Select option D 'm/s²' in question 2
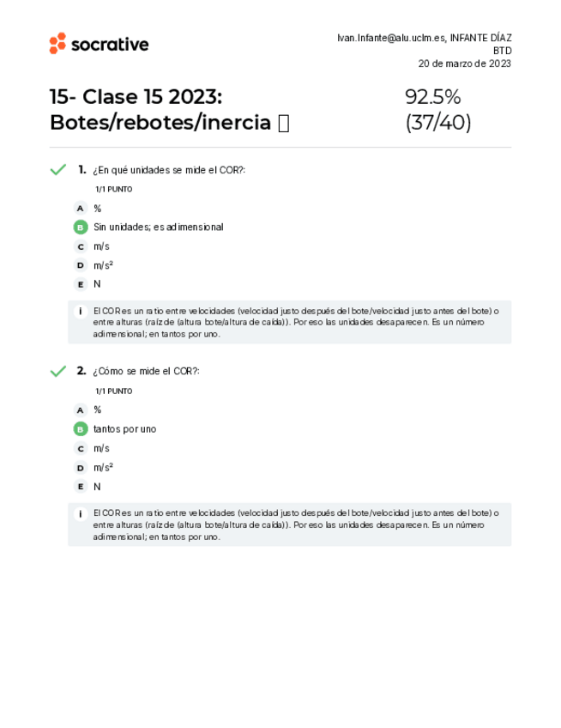The width and height of the screenshot is (561, 728). [81, 468]
